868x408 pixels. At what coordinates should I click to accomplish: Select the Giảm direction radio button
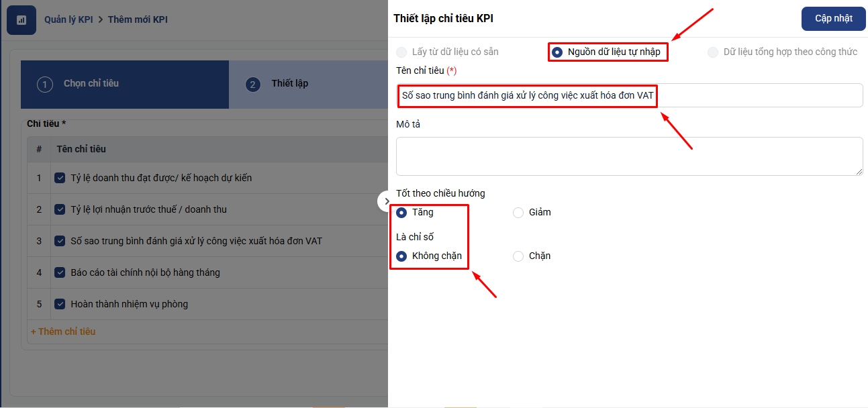click(x=518, y=213)
